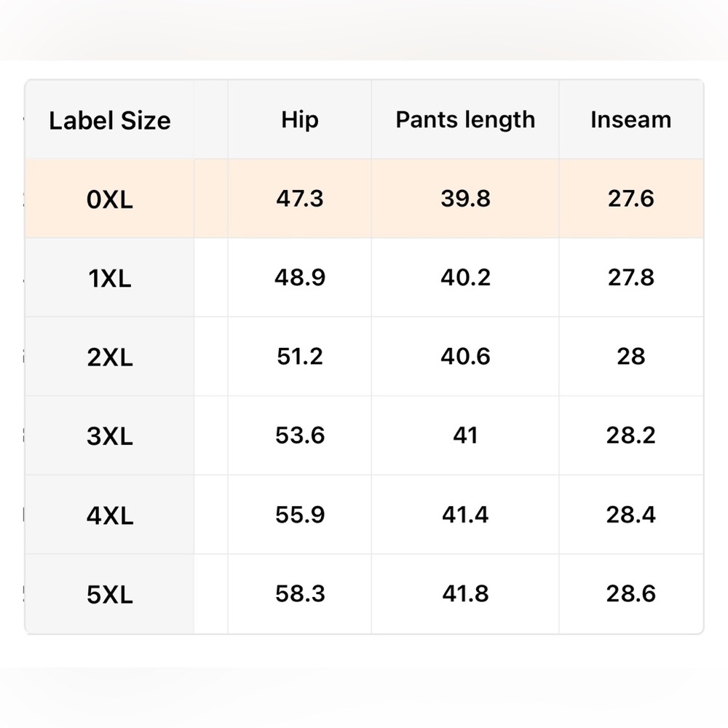Click the 53.6 hip value for 3XL
This screenshot has width=728, height=728.
click(x=300, y=435)
